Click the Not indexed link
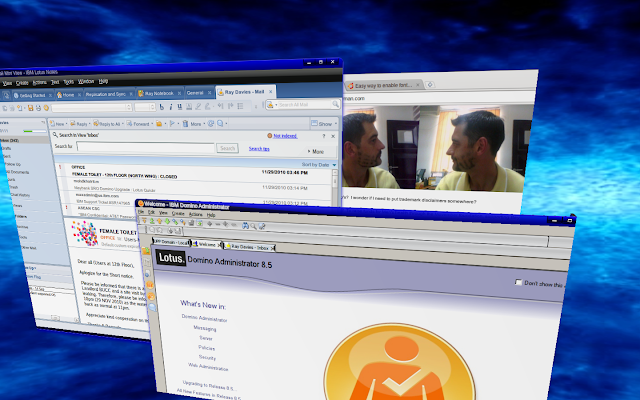The image size is (640, 400). tap(285, 136)
